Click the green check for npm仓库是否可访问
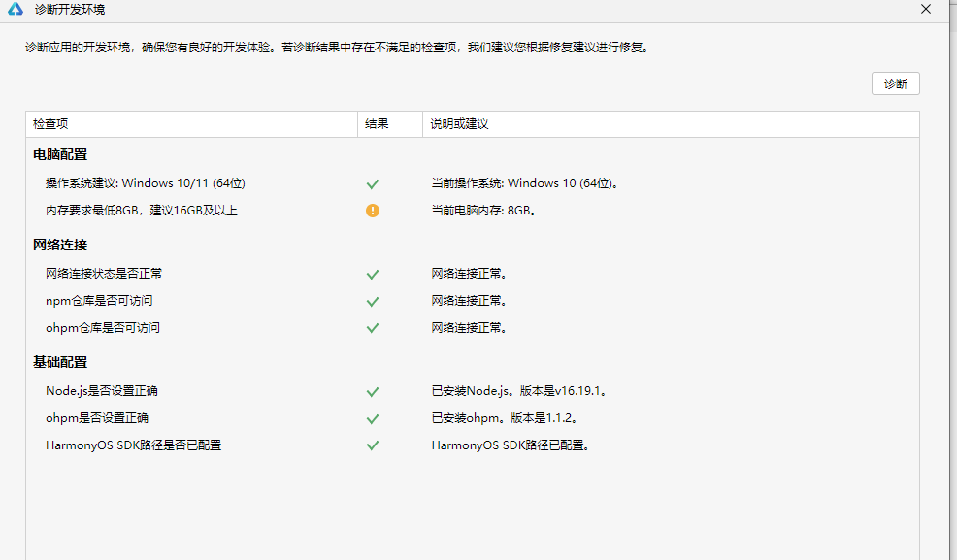Screen dimensions: 957x560 point(373,301)
